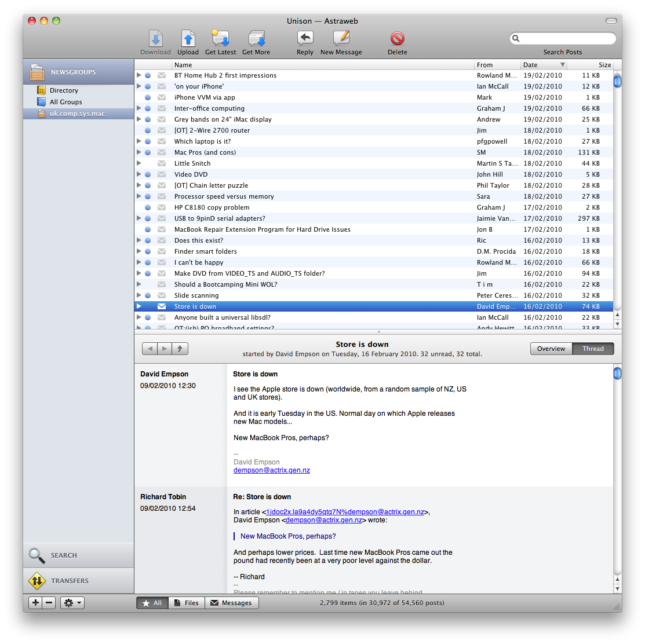The image size is (645, 644).
Task: Open the Transfers panel icon
Action: click(37, 580)
